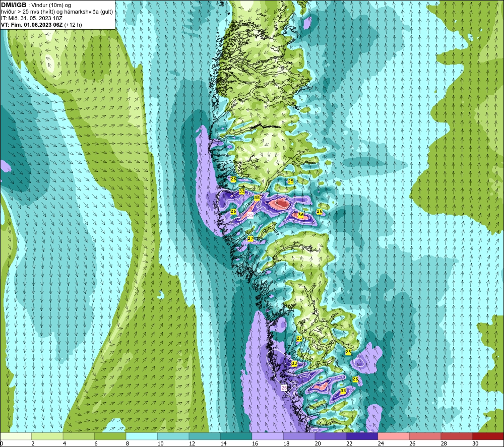Click the legend tick label 12

point(192,444)
